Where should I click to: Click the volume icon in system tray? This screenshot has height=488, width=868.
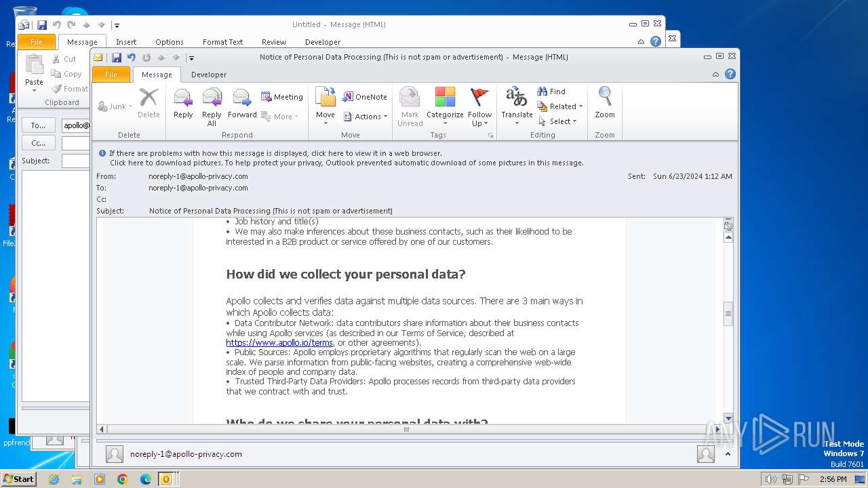pos(770,479)
